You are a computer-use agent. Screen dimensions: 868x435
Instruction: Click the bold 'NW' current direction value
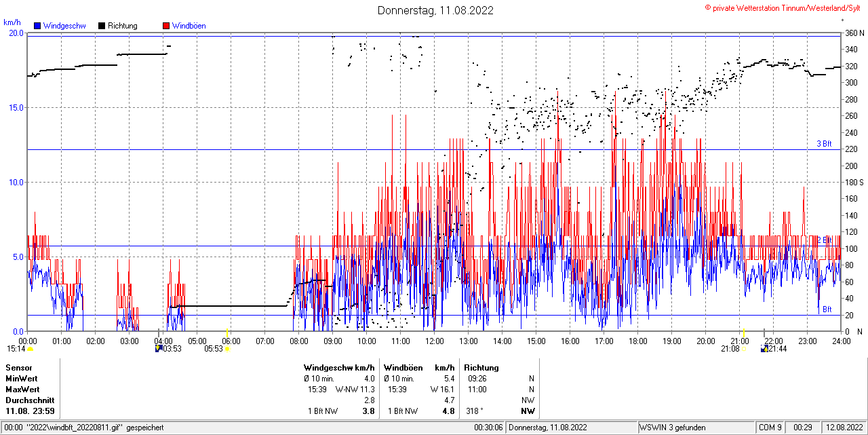point(528,411)
